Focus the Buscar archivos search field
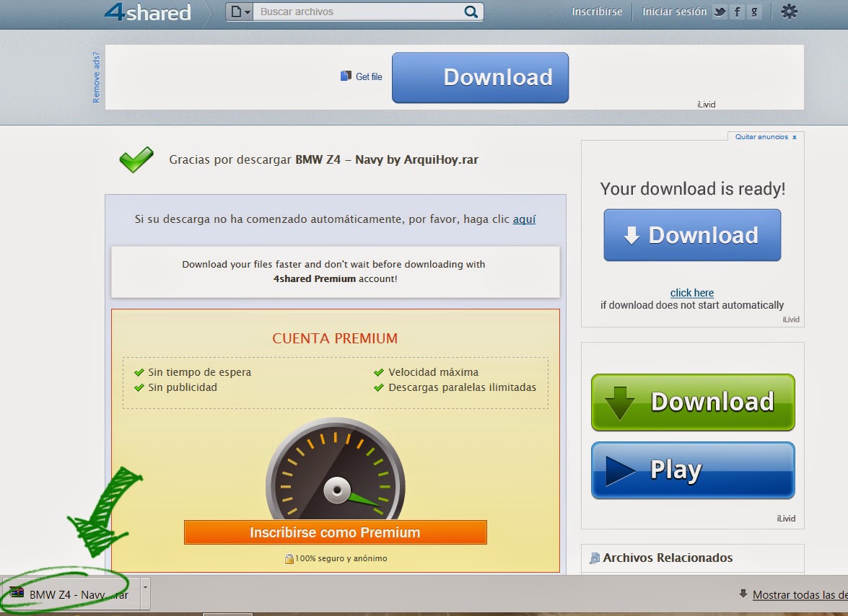 (358, 12)
